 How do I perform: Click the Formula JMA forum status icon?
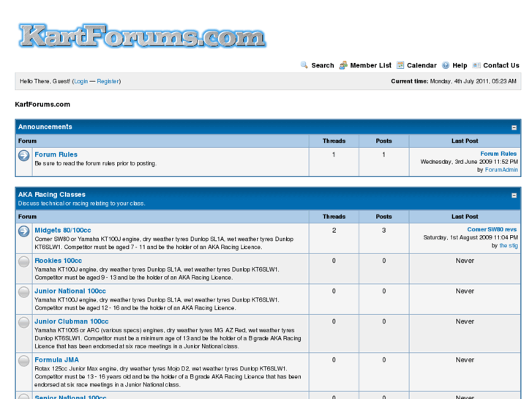[x=23, y=361]
